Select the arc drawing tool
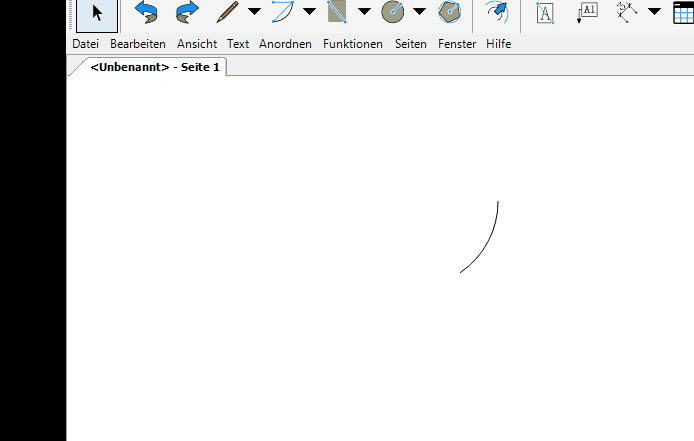Image resolution: width=694 pixels, height=441 pixels. click(283, 12)
